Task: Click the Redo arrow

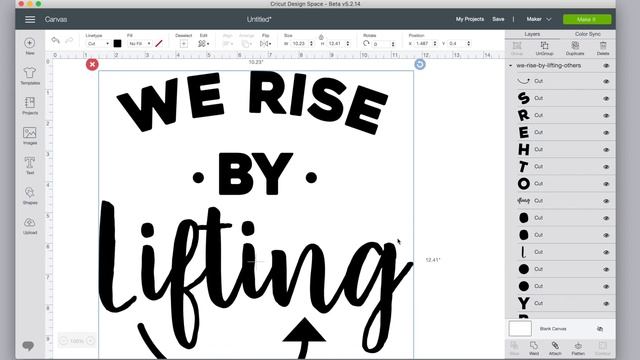Action: (69, 40)
